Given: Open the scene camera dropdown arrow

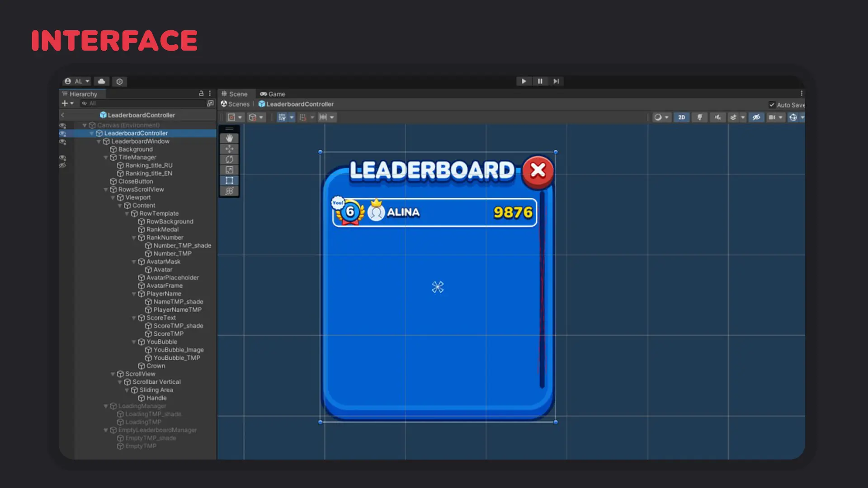Looking at the screenshot, I should [x=780, y=117].
